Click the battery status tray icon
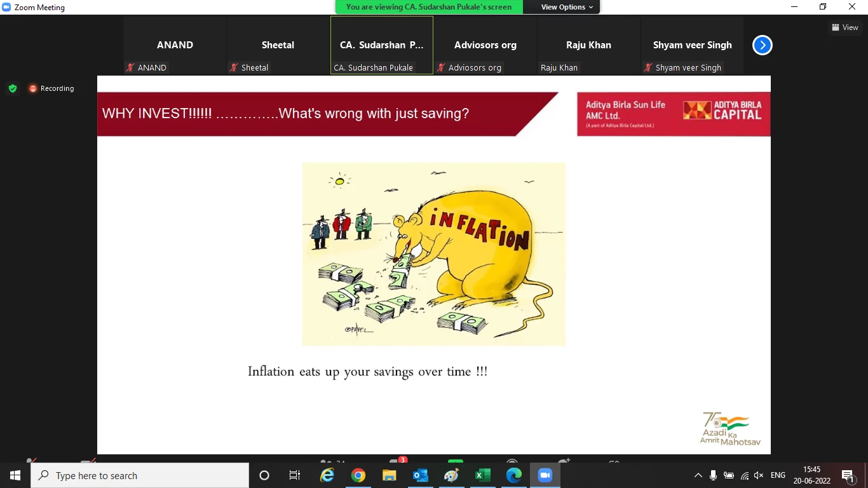The height and width of the screenshot is (488, 868). coord(729,475)
